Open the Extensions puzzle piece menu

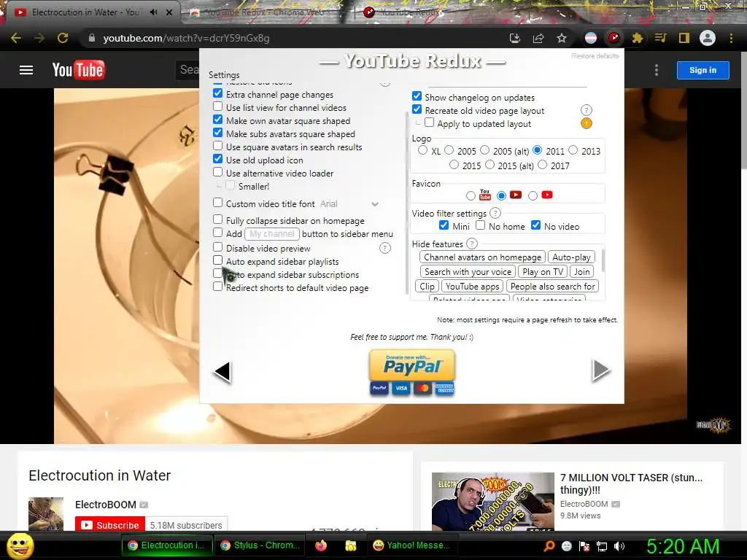(x=637, y=38)
